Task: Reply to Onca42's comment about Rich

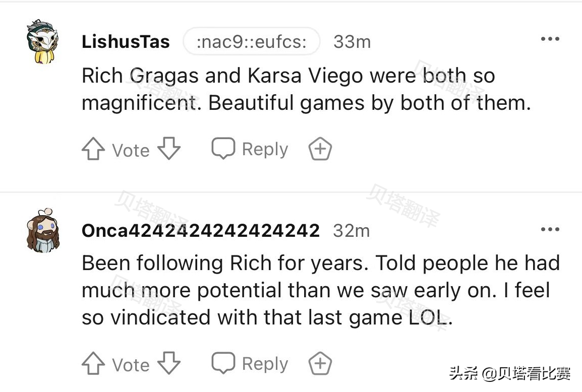Action: click(x=264, y=363)
